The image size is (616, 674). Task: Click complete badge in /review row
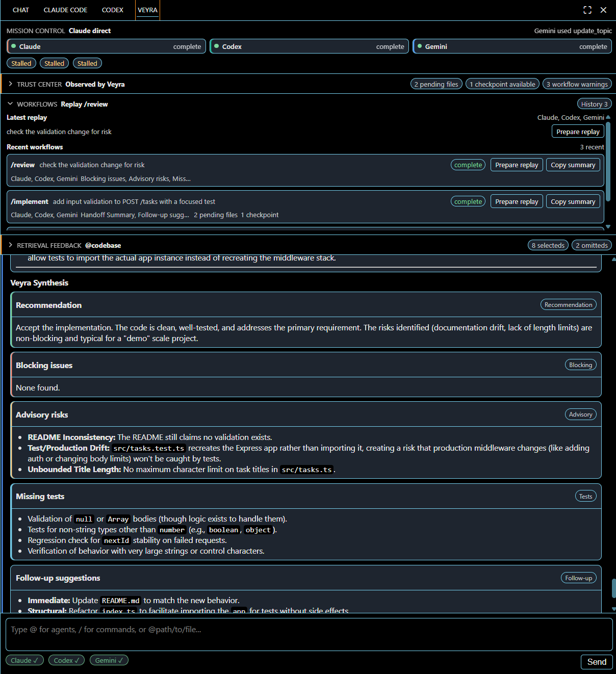pos(468,165)
